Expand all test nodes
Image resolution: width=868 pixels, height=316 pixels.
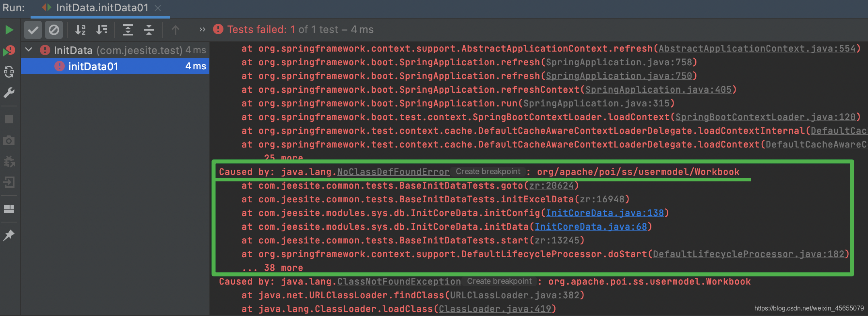(x=128, y=30)
